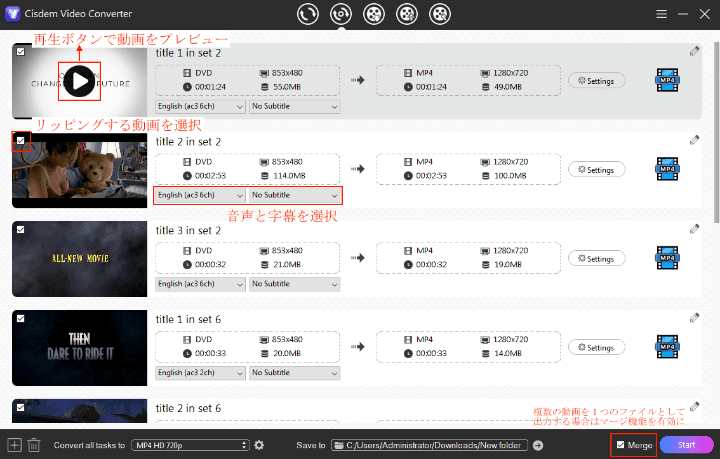The width and height of the screenshot is (720, 459).
Task: Click the 00:02:53 source duration value
Action: pos(210,176)
